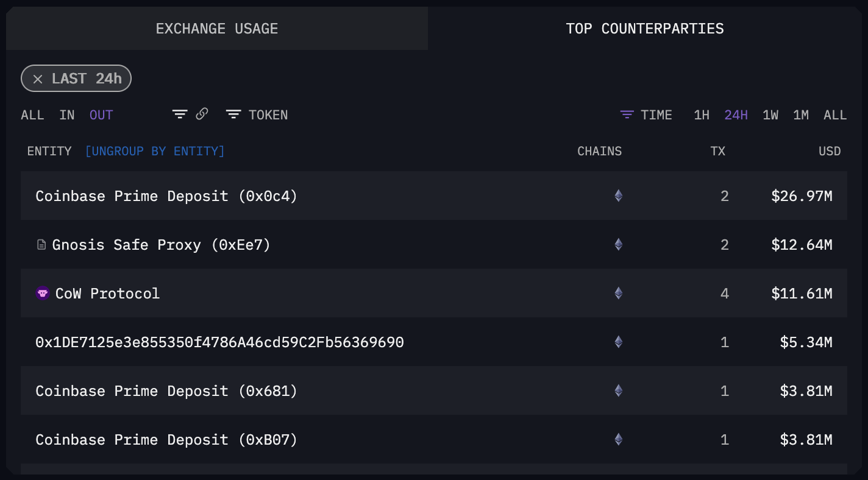868x480 pixels.
Task: Set time range to 1M
Action: pyautogui.click(x=801, y=115)
